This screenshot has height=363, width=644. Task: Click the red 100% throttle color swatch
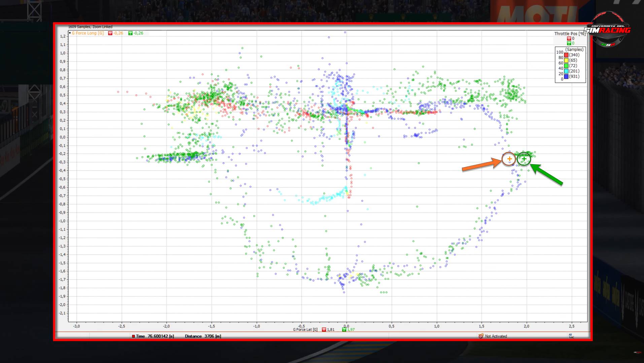tap(566, 55)
